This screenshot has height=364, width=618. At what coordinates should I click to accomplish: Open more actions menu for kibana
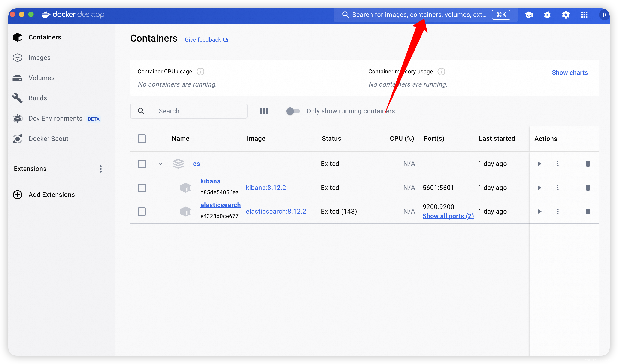pyautogui.click(x=558, y=188)
